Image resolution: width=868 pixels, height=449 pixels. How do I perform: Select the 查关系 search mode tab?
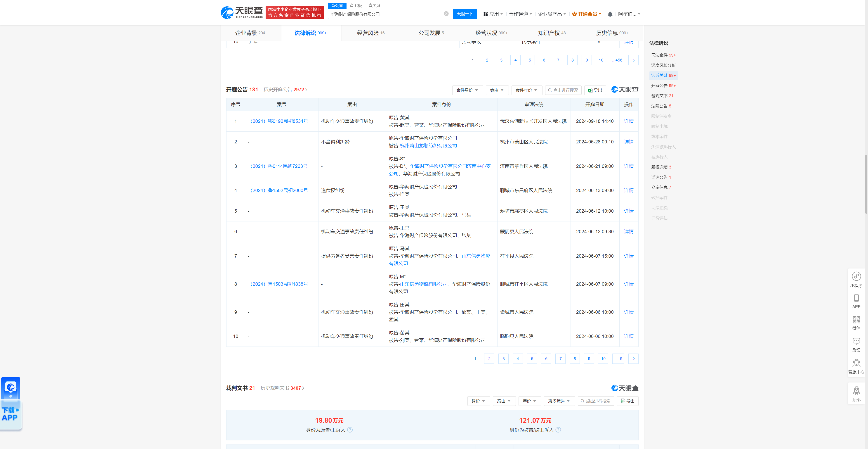374,5
